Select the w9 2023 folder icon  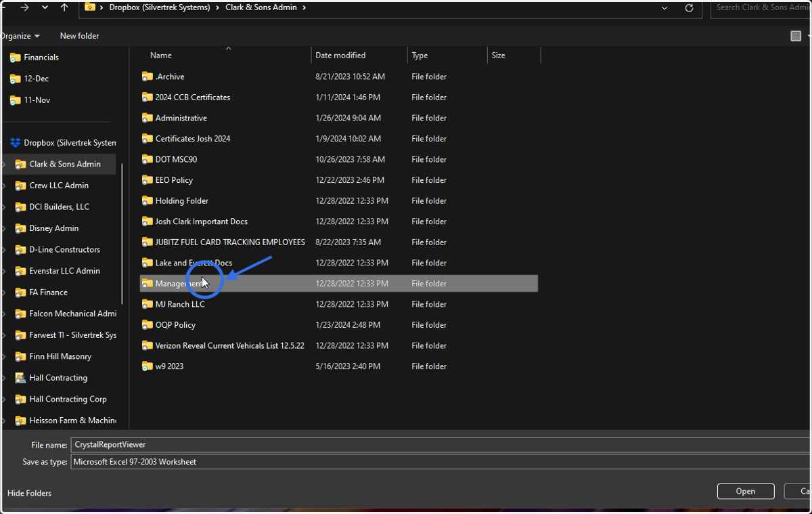tap(147, 366)
